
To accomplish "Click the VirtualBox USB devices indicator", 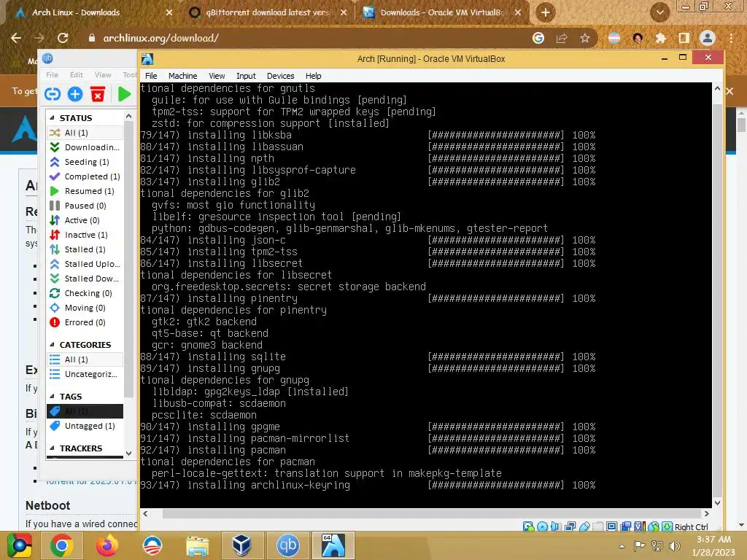I will [x=584, y=526].
